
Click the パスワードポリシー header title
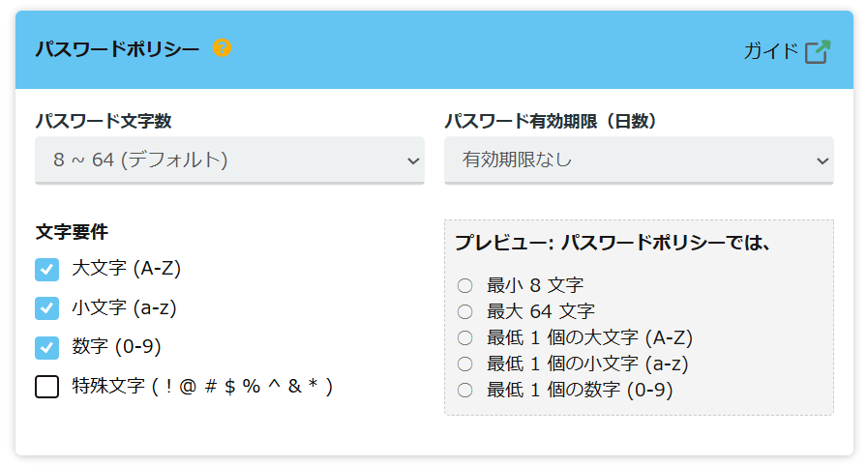pos(117,48)
